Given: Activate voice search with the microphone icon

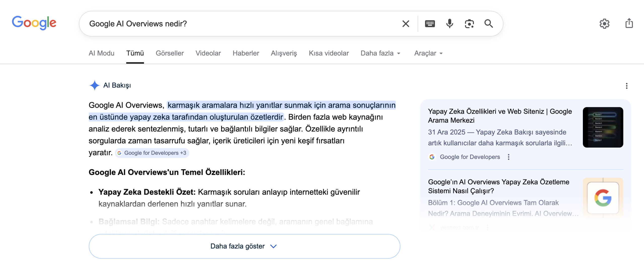Looking at the screenshot, I should (x=449, y=23).
